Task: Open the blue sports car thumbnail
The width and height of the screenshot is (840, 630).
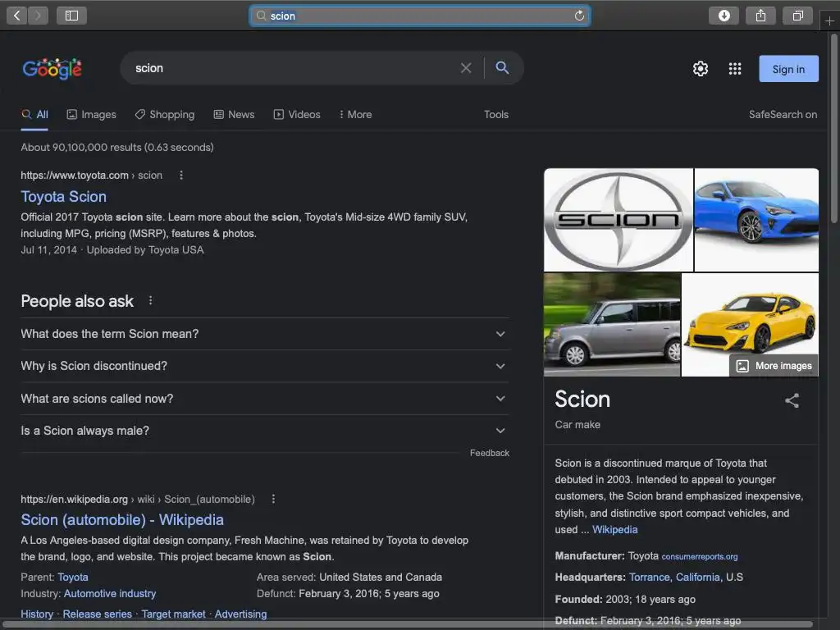Action: coord(756,220)
